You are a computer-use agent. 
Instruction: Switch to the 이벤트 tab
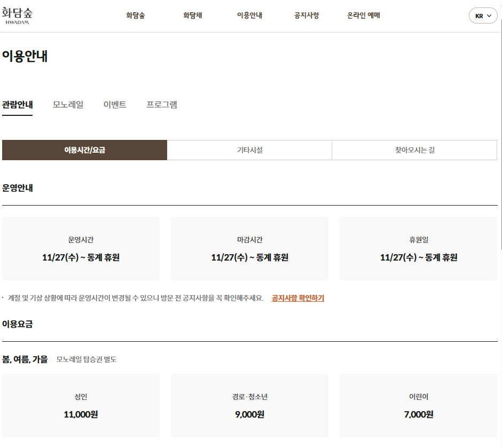115,105
